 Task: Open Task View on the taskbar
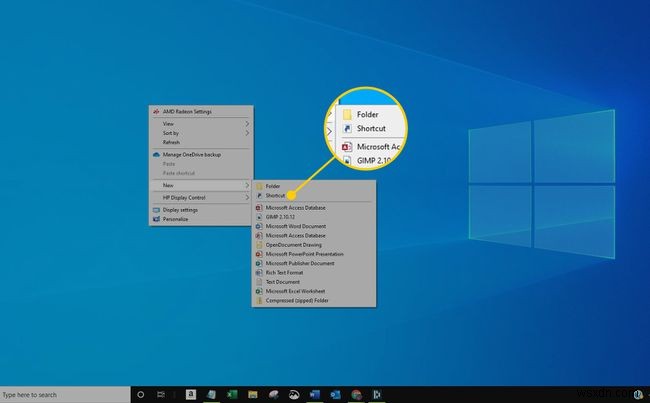[x=161, y=395]
